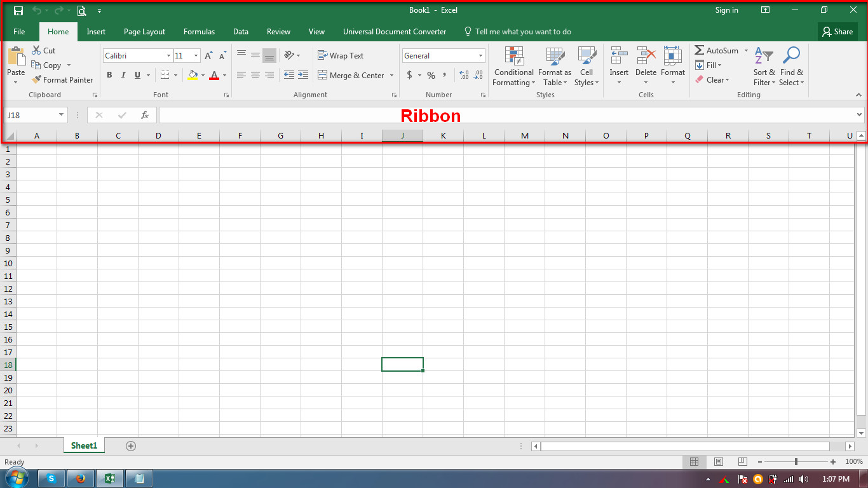Image resolution: width=868 pixels, height=488 pixels.
Task: Switch to Page Layout view in status bar
Action: 719,462
